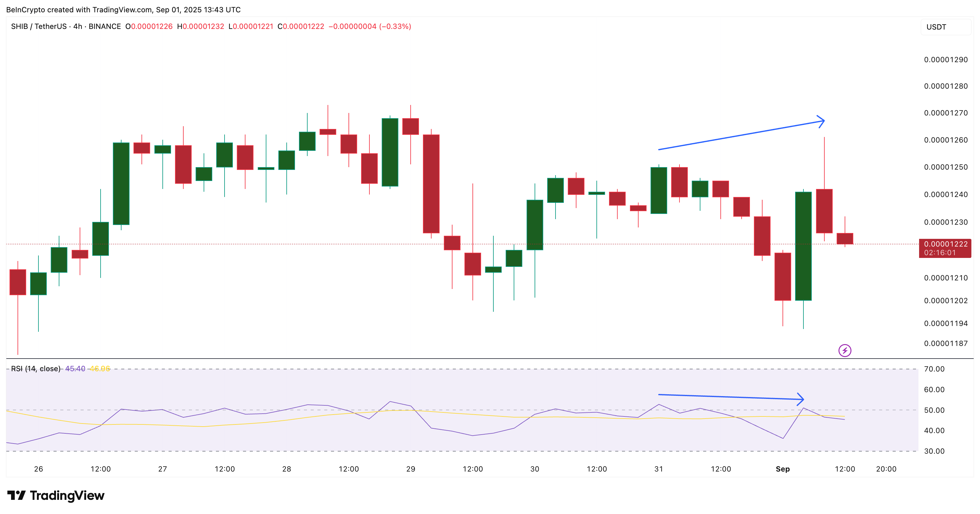Click the Sep date label on time axis

(x=783, y=469)
